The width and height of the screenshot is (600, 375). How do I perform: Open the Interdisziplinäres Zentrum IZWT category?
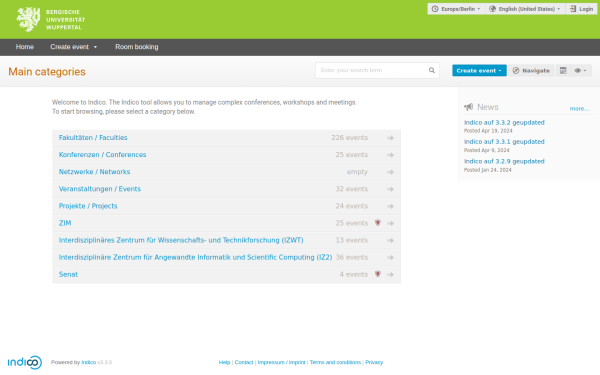[181, 240]
